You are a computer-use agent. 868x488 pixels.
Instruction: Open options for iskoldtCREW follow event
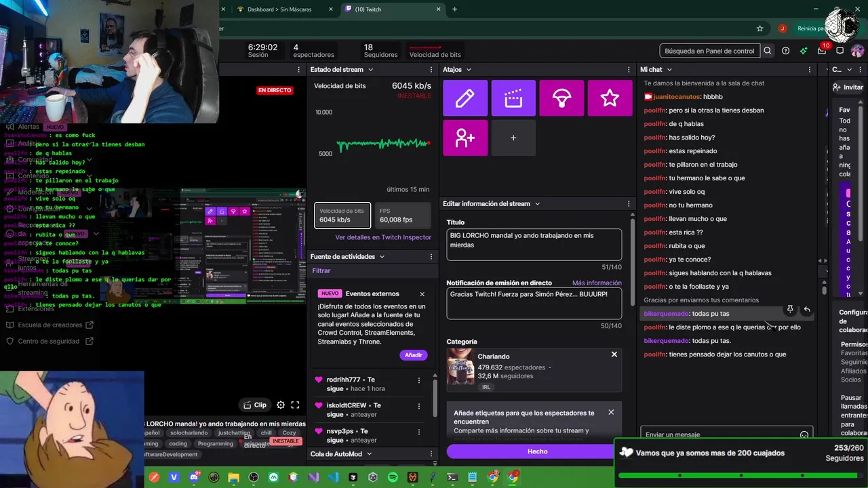pyautogui.click(x=419, y=407)
